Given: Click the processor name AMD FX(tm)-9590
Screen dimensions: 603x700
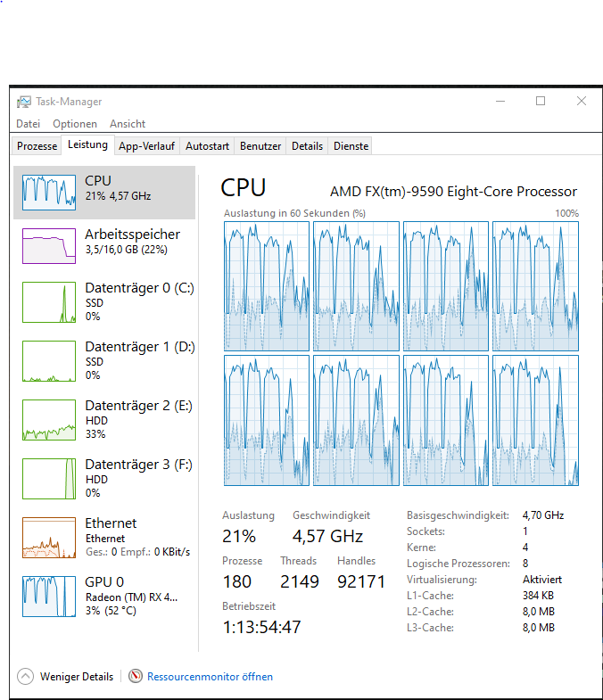Looking at the screenshot, I should tap(453, 192).
